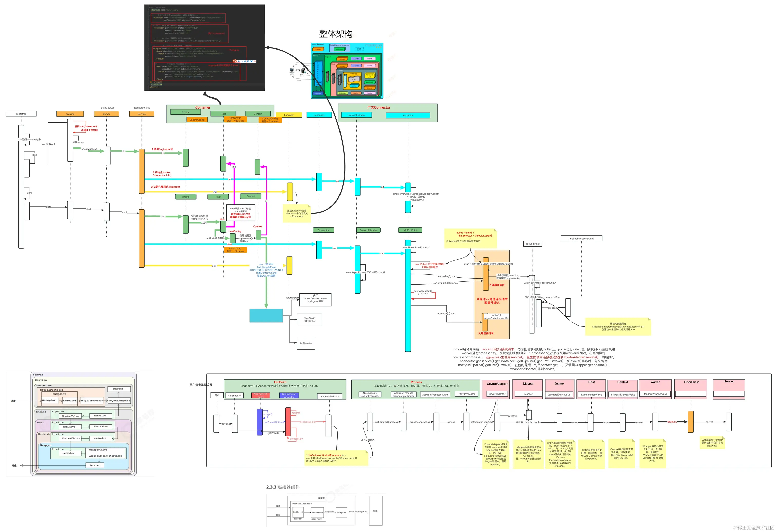The image size is (776, 532).
Task: Click the orange EngineConfig box
Action: (x=197, y=120)
